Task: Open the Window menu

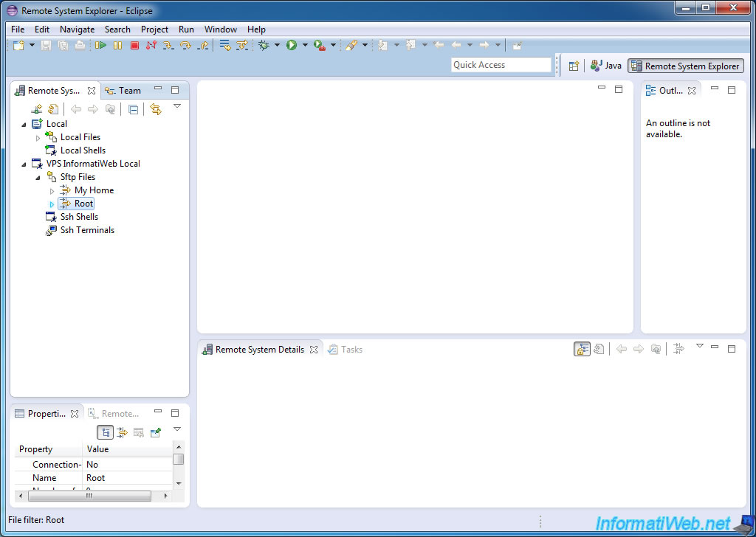Action: 221,30
